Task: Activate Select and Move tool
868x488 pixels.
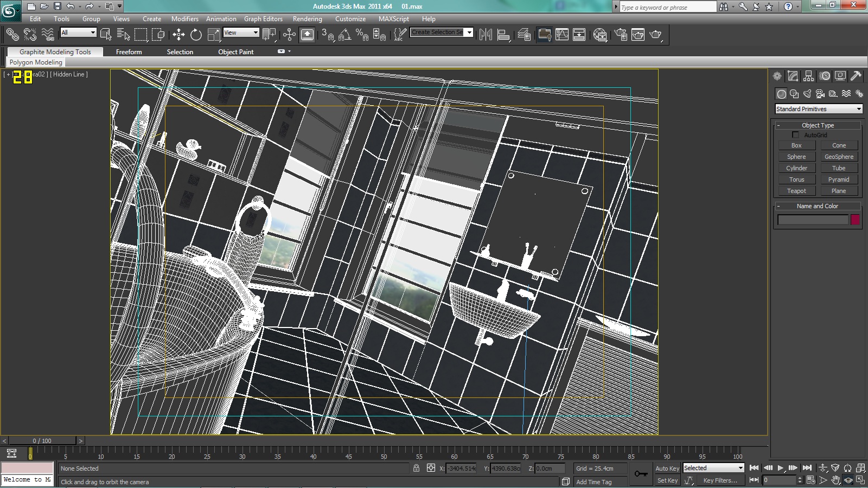Action: tap(178, 35)
